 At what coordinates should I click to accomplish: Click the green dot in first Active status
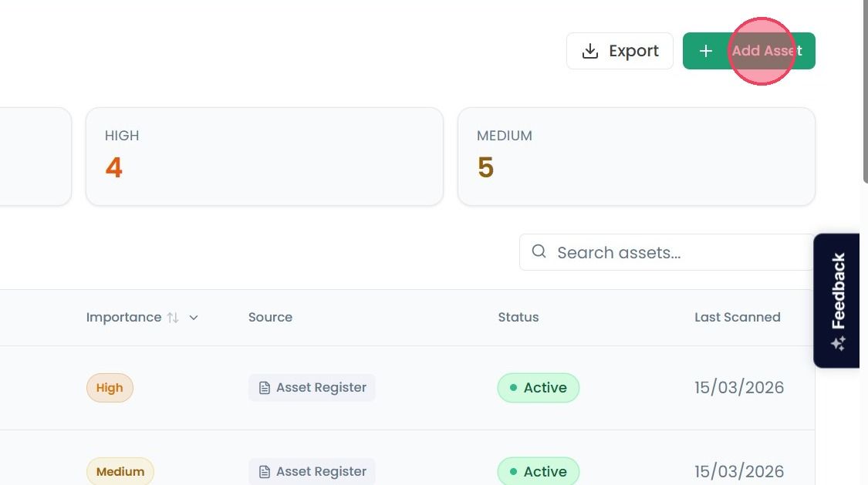(x=513, y=388)
